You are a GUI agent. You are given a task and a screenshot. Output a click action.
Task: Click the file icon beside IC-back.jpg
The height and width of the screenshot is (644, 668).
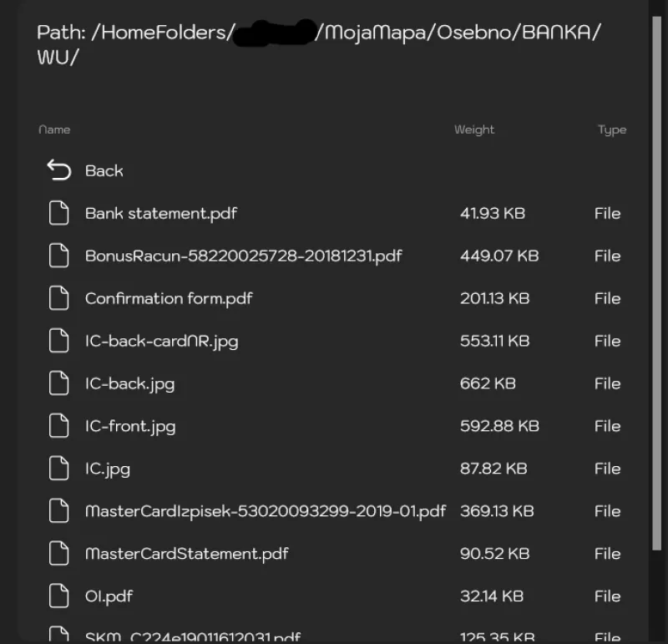click(x=58, y=383)
